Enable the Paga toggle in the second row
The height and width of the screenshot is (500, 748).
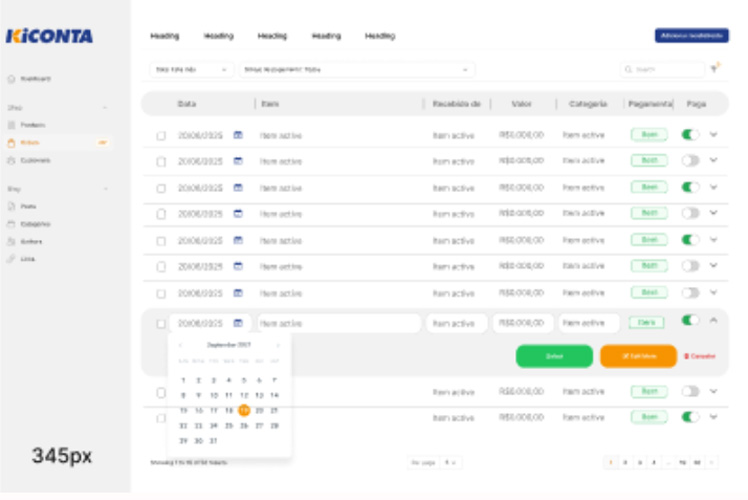[690, 160]
